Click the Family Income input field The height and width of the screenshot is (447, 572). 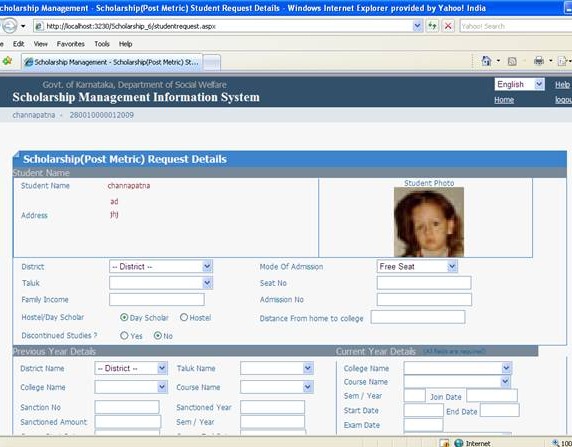156,300
